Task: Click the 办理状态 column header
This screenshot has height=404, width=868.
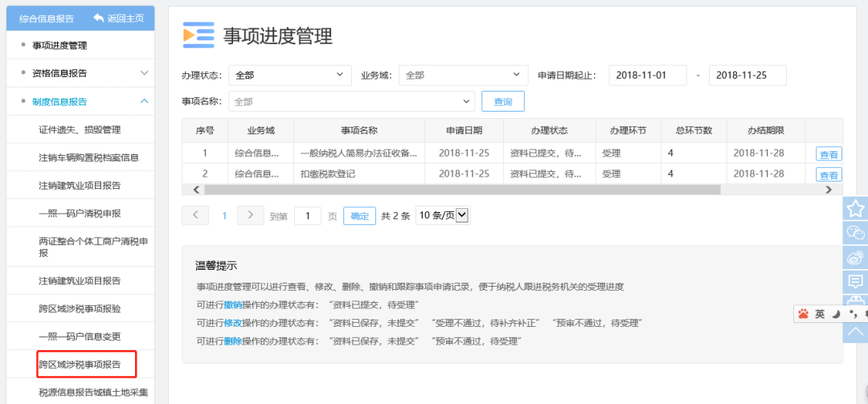Action: (x=549, y=131)
